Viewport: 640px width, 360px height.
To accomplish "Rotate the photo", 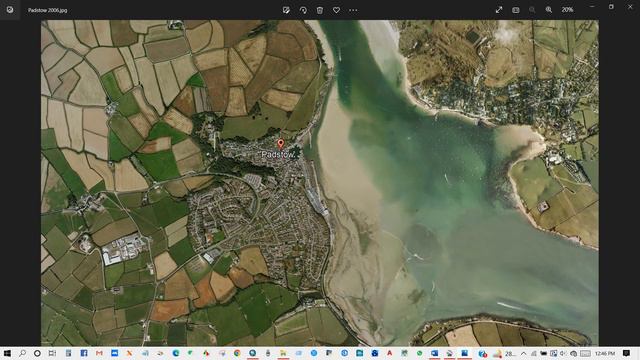I will (x=303, y=10).
